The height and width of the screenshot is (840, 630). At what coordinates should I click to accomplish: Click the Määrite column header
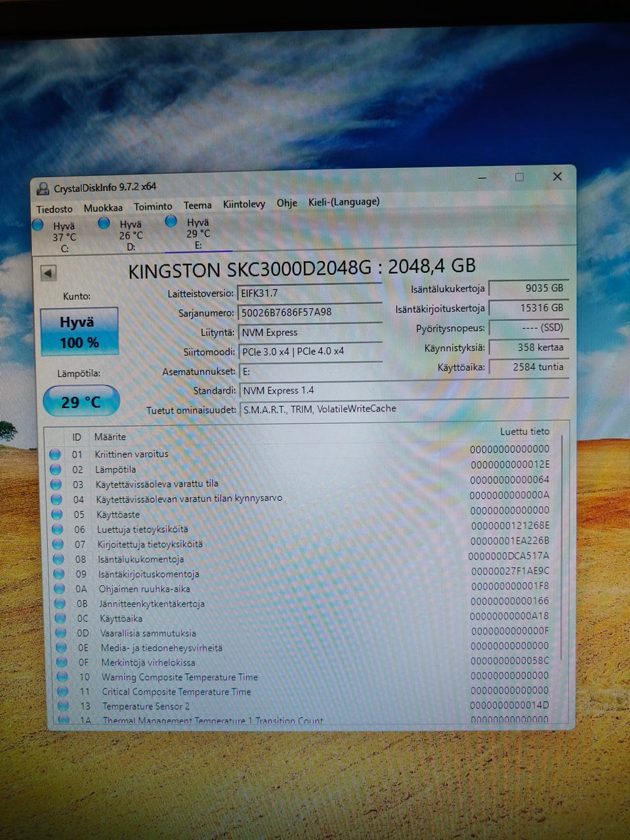110,437
